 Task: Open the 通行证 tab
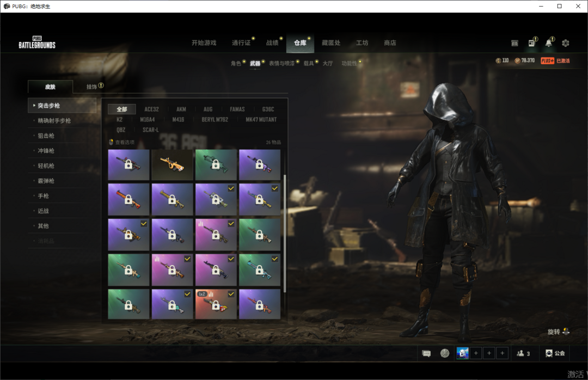coord(241,43)
